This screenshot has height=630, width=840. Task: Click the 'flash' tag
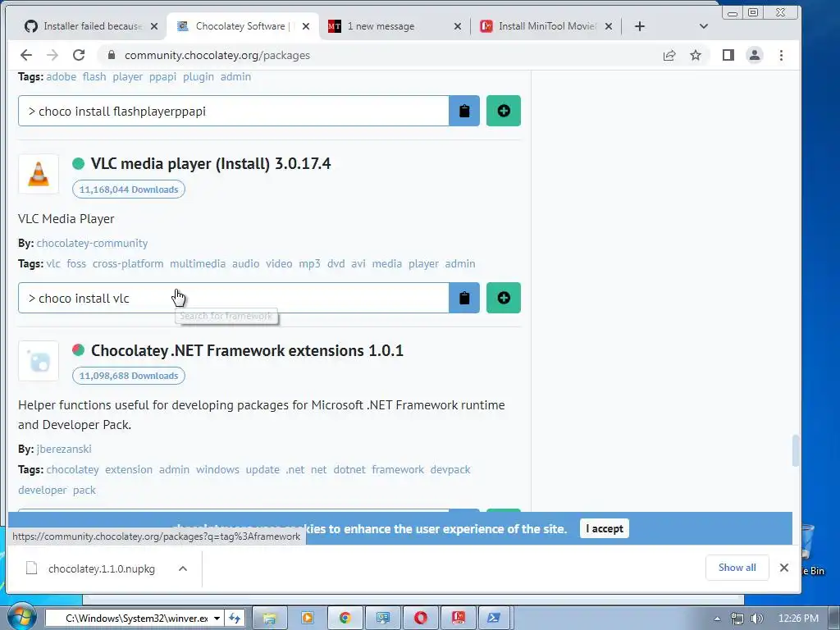coord(94,76)
